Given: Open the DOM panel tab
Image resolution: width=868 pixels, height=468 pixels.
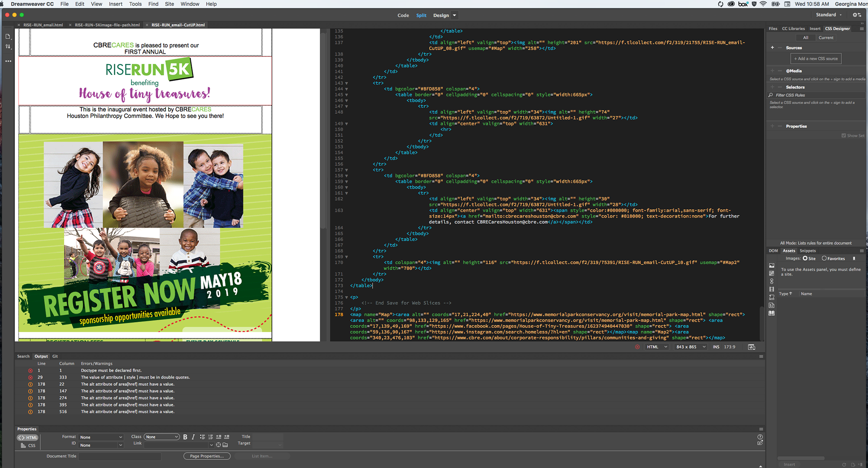Looking at the screenshot, I should coord(773,251).
